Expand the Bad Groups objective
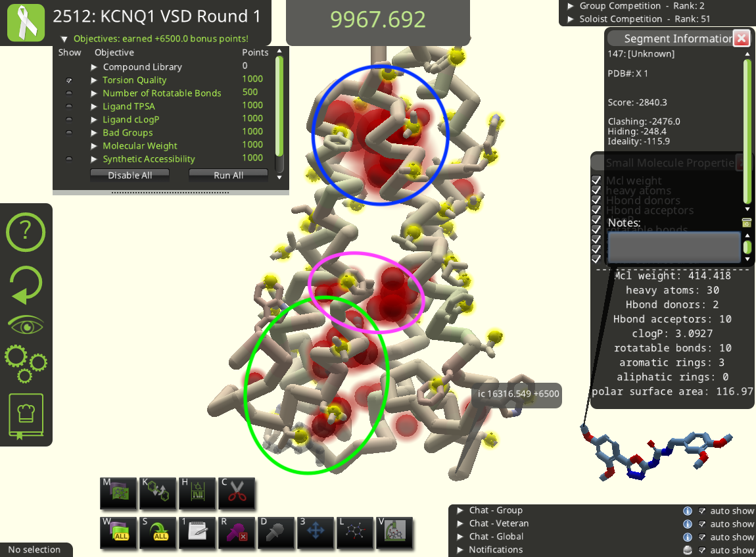This screenshot has height=557, width=756. pyautogui.click(x=95, y=133)
